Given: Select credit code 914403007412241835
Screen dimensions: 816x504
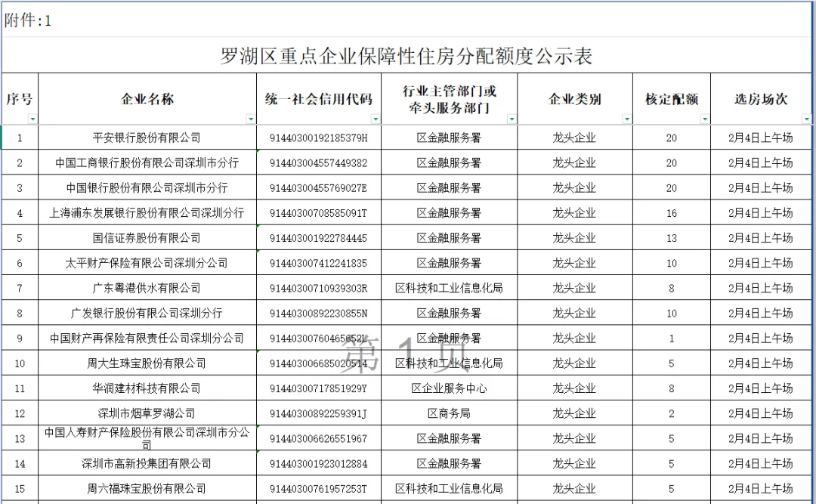Looking at the screenshot, I should [319, 263].
